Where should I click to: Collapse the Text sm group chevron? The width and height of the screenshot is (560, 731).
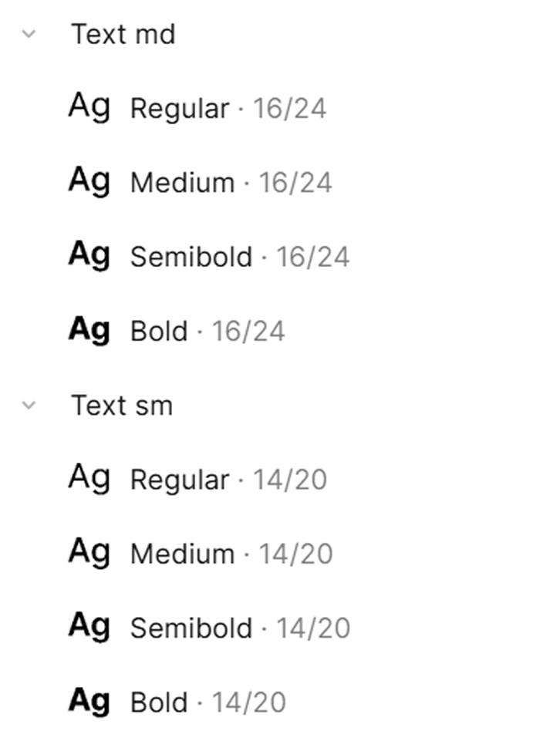pyautogui.click(x=29, y=405)
